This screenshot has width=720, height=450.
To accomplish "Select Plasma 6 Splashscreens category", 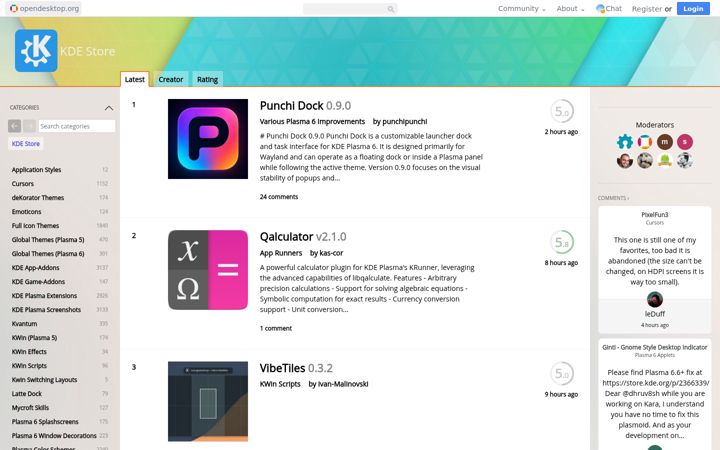I will point(45,422).
